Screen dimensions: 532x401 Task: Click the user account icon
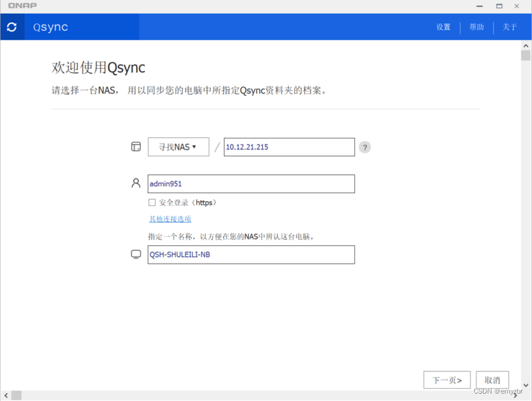pos(136,183)
